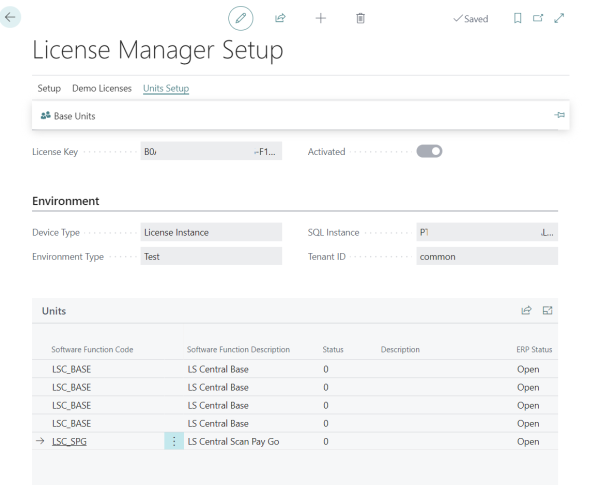The image size is (600, 485).
Task: Click the pencil edit icon
Action: [x=239, y=19]
